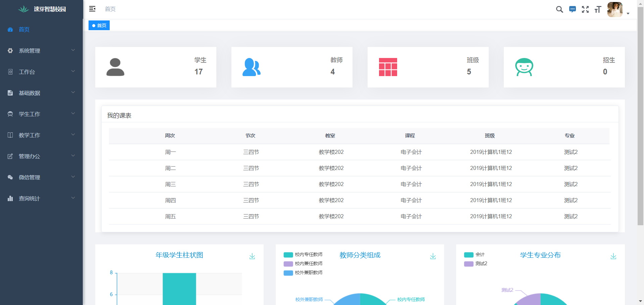Click the 周一 row cell

pyautogui.click(x=170, y=152)
